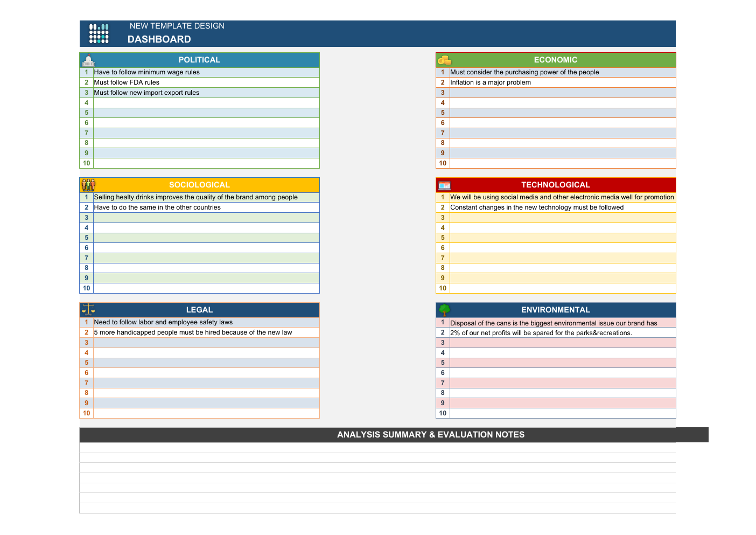Click the green tree icon in the Environmental header
This screenshot has height=535, width=756.
[444, 310]
